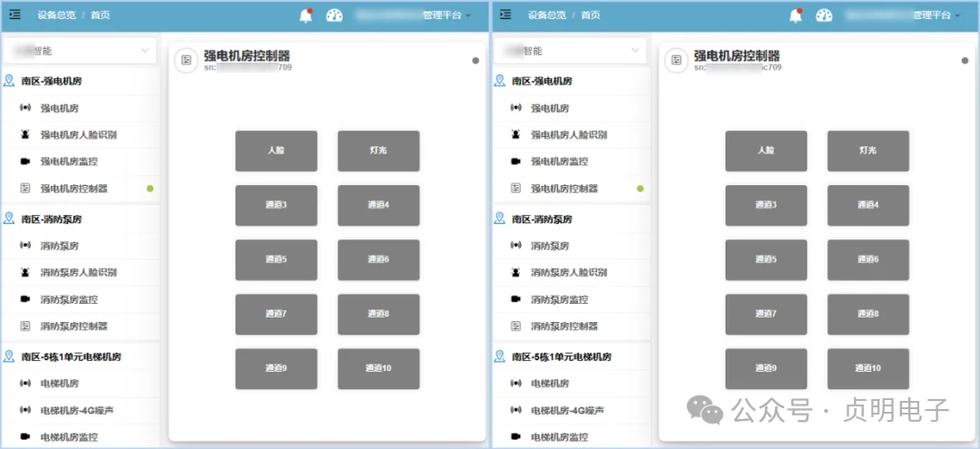Viewport: 980px width, 449px height.
Task: Activate 通道8 in right screenshot
Action: pos(868,314)
